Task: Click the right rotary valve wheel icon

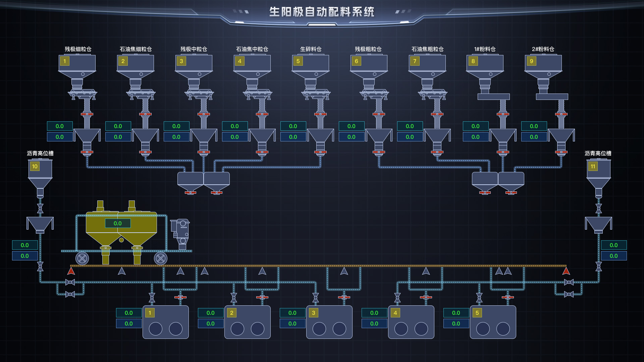Action: point(161,258)
